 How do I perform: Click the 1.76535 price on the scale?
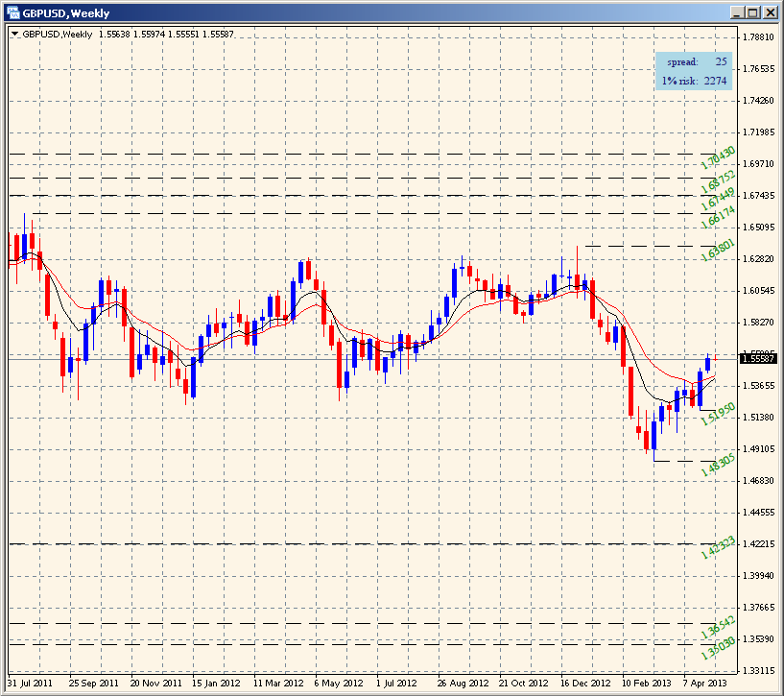click(758, 69)
